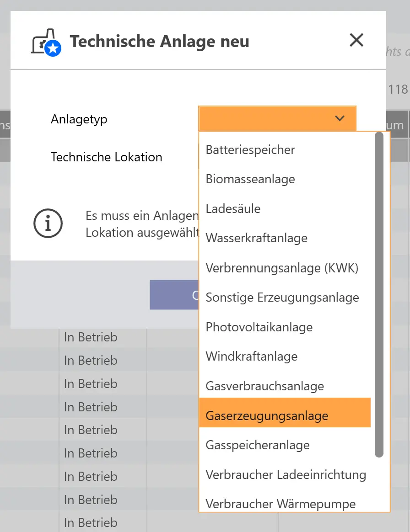Select Wasserkraftanlage entry
This screenshot has width=410, height=532.
(256, 238)
